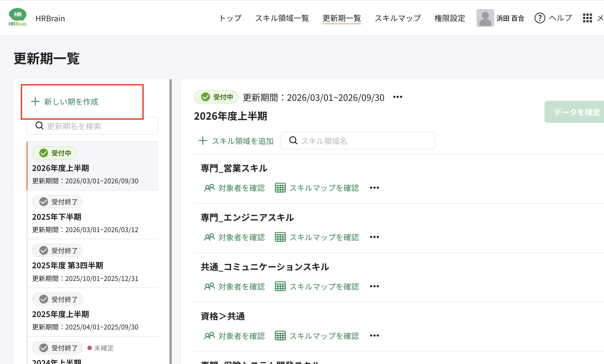Click the 更新期名を検索 search field
This screenshot has width=604, height=364.
[x=92, y=126]
